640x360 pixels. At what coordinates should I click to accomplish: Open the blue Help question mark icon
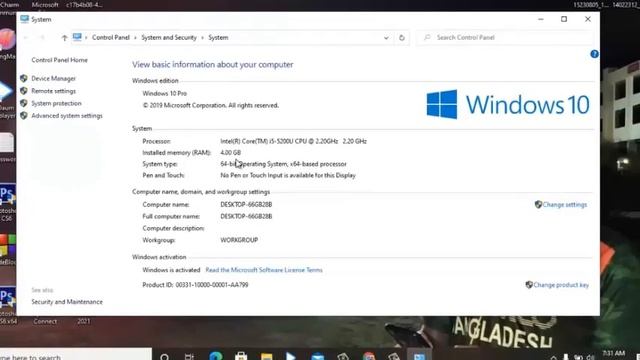pyautogui.click(x=594, y=54)
